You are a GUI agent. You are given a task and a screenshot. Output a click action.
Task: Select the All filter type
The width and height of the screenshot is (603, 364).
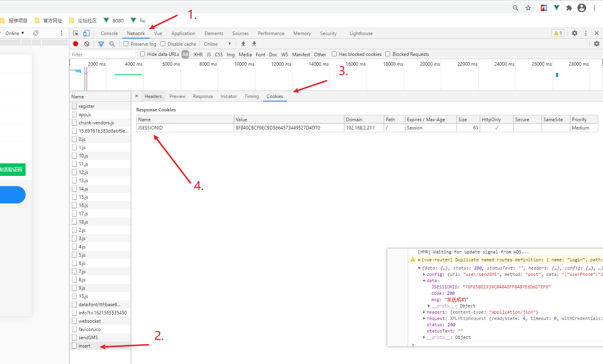[185, 54]
